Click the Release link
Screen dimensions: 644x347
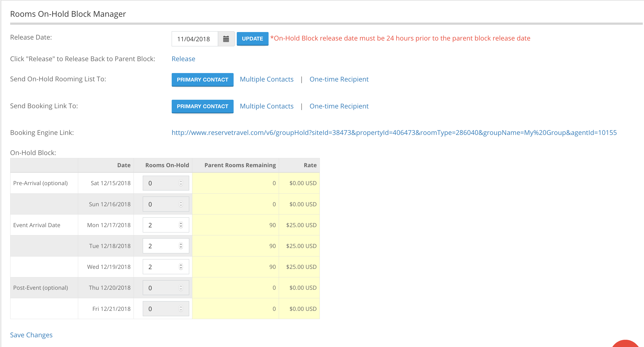click(183, 59)
